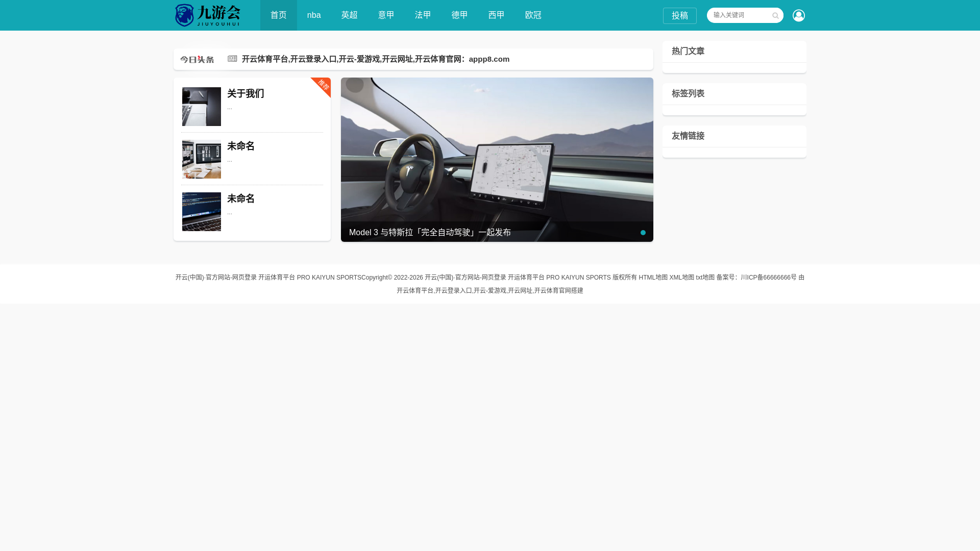Open the first 未命名 article title
The height and width of the screenshot is (551, 980).
pos(241,146)
